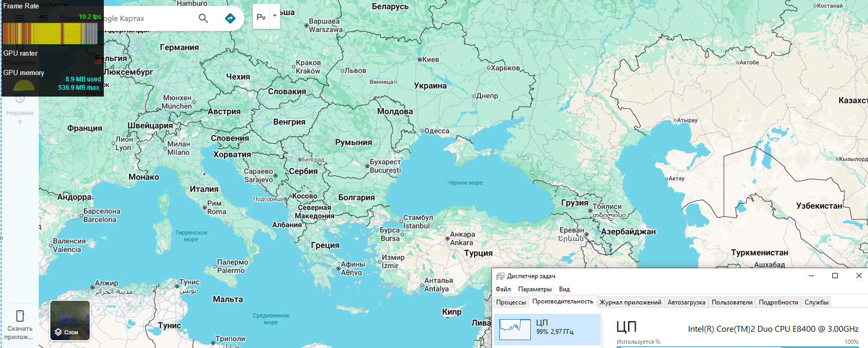
Task: Maximize the Диспетчер задач window
Action: click(x=835, y=276)
